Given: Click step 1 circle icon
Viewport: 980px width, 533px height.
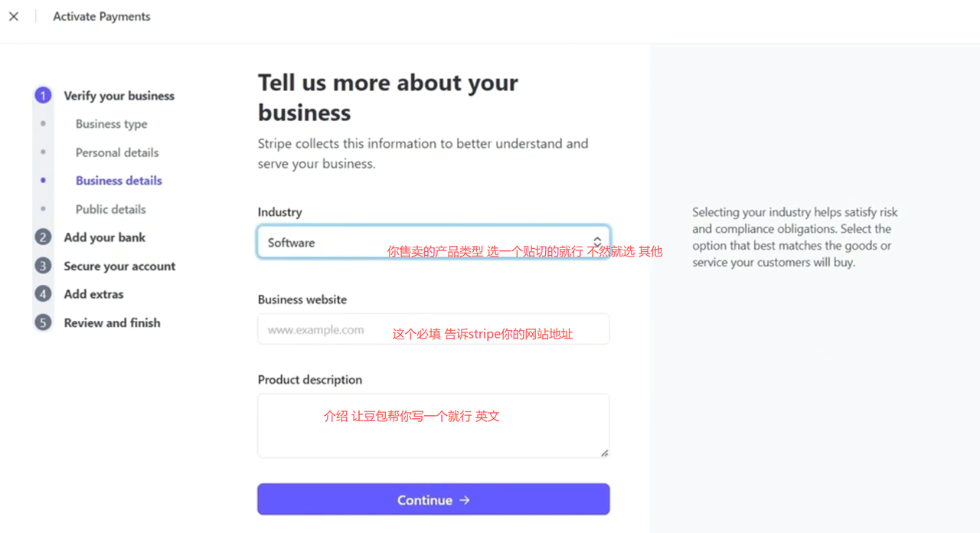Looking at the screenshot, I should coord(43,96).
